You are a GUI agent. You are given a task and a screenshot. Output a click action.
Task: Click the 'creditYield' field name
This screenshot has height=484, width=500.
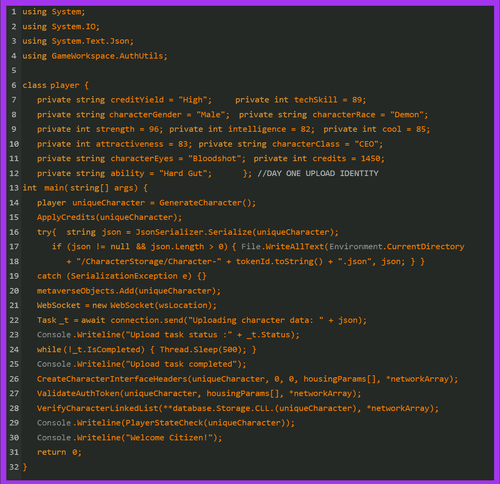pos(137,100)
